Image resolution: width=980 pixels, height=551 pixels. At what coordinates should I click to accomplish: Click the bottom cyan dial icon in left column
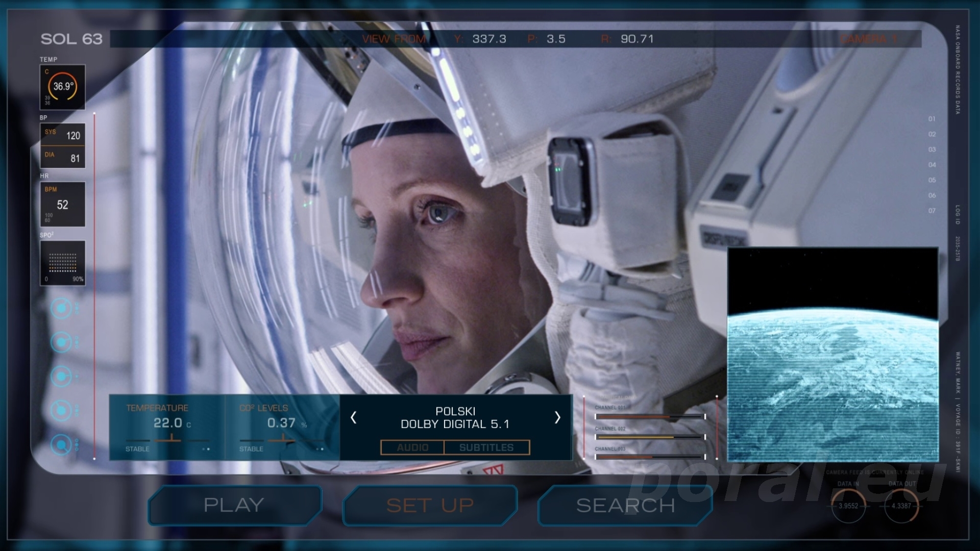(62, 445)
